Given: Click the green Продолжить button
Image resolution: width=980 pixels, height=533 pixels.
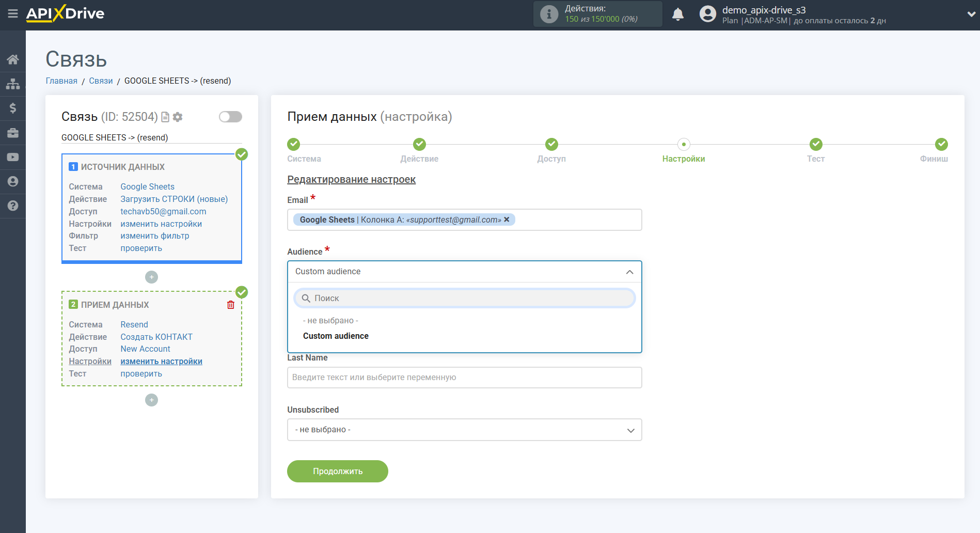Looking at the screenshot, I should [337, 471].
